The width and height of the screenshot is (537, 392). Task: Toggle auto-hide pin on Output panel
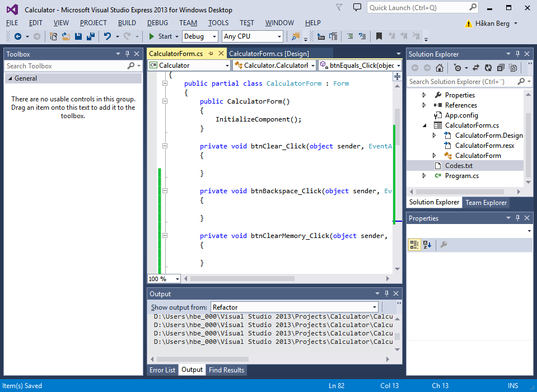click(x=387, y=293)
